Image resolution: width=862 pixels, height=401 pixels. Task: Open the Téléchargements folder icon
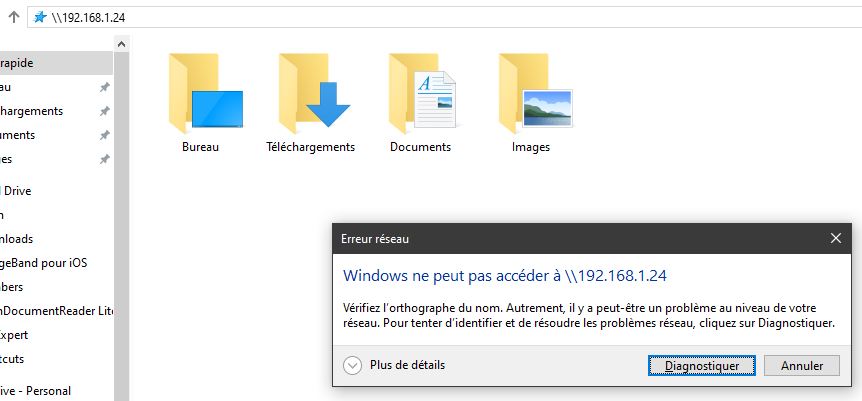314,94
